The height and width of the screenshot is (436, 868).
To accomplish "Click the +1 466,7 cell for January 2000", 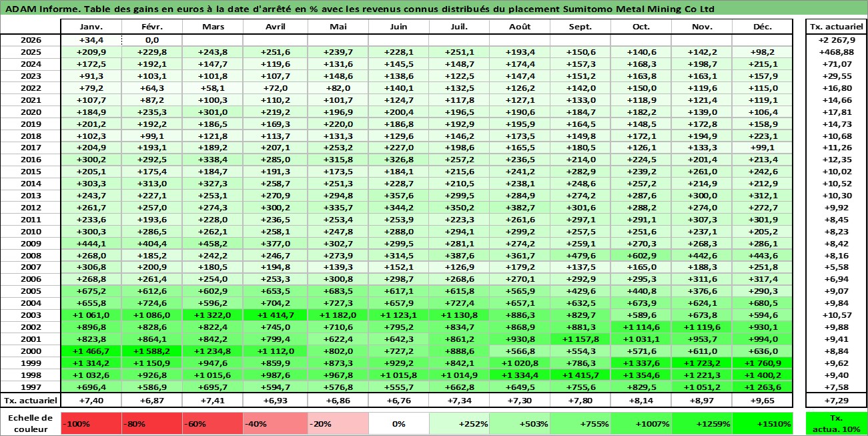I will coord(91,351).
